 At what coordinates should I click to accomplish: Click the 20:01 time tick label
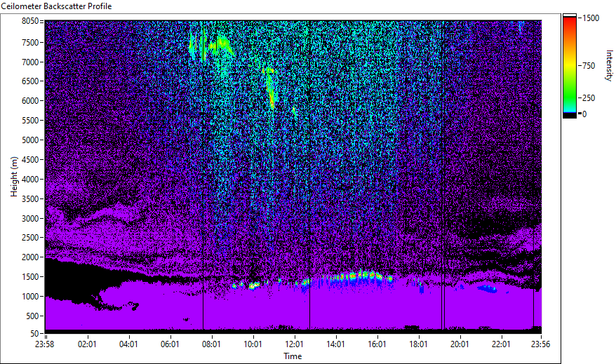(460, 344)
